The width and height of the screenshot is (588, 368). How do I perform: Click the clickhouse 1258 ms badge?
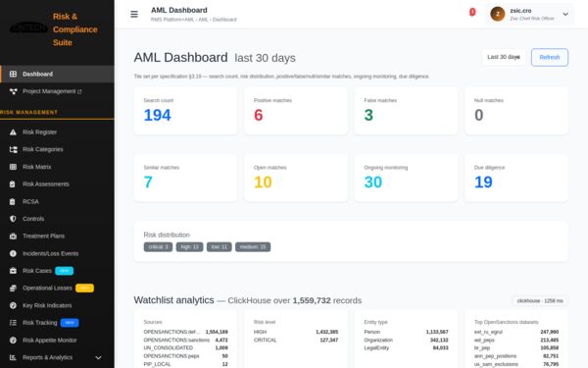click(540, 301)
